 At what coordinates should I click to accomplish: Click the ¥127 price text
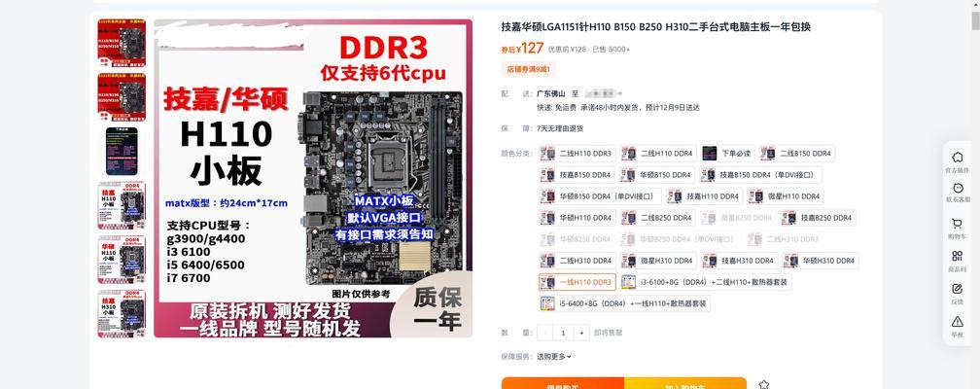(529, 49)
